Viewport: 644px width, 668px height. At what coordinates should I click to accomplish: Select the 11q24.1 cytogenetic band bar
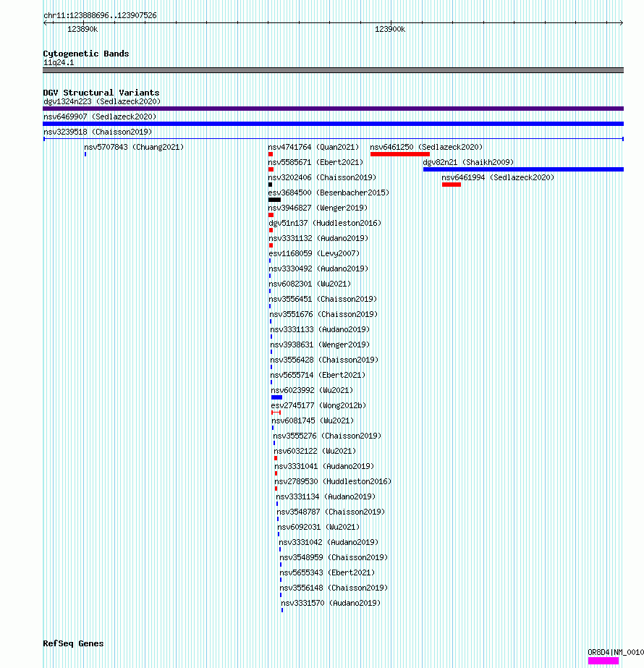(x=333, y=70)
